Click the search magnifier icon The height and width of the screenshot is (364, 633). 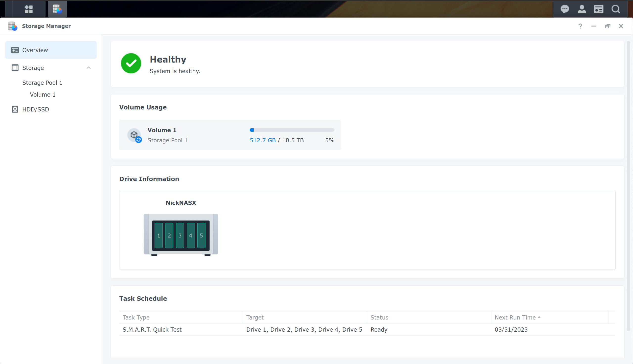[615, 9]
